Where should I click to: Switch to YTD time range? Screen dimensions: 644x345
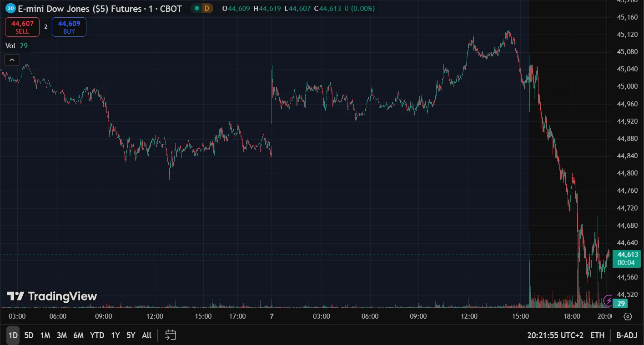[x=97, y=335]
